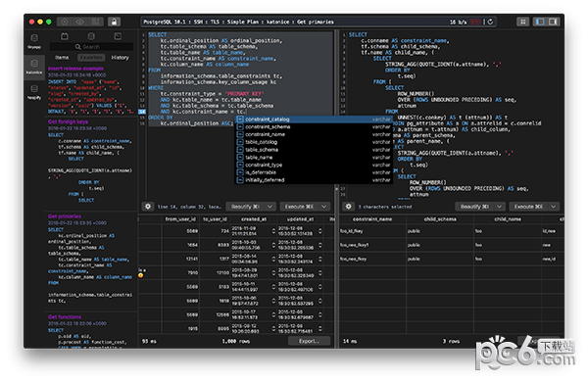Click the red disconnect indicator in connection bar
588x382 pixels.
475,22
